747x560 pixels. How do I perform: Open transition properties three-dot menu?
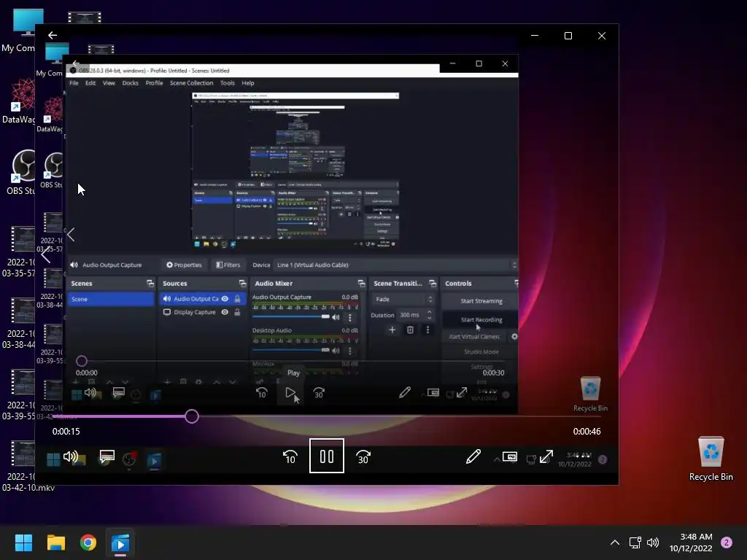(x=427, y=330)
